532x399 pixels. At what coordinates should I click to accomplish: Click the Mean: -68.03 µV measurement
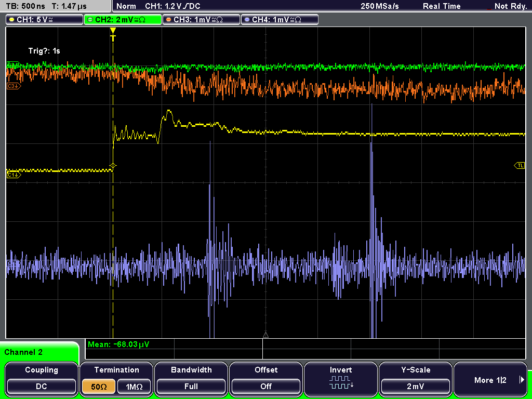click(118, 344)
